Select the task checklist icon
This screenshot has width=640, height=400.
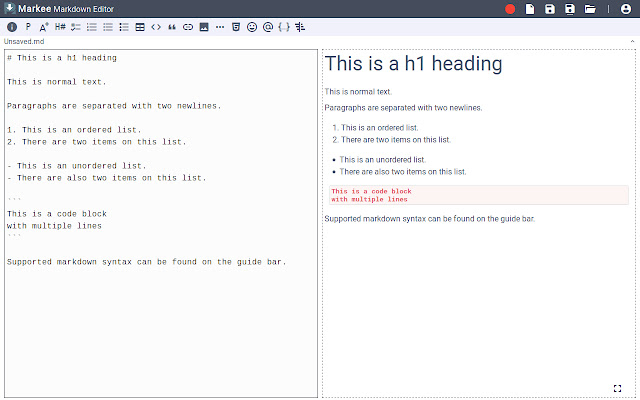[76, 27]
